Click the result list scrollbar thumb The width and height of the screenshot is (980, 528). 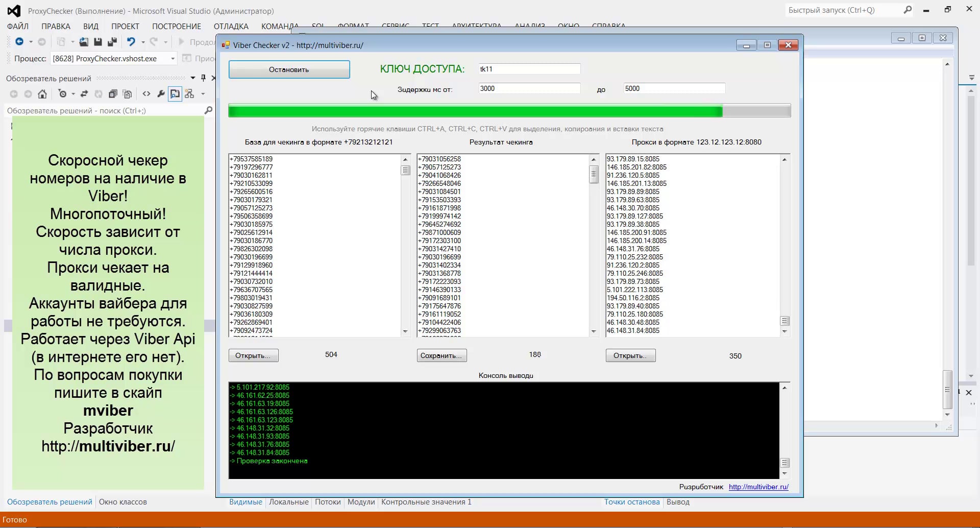pyautogui.click(x=594, y=175)
